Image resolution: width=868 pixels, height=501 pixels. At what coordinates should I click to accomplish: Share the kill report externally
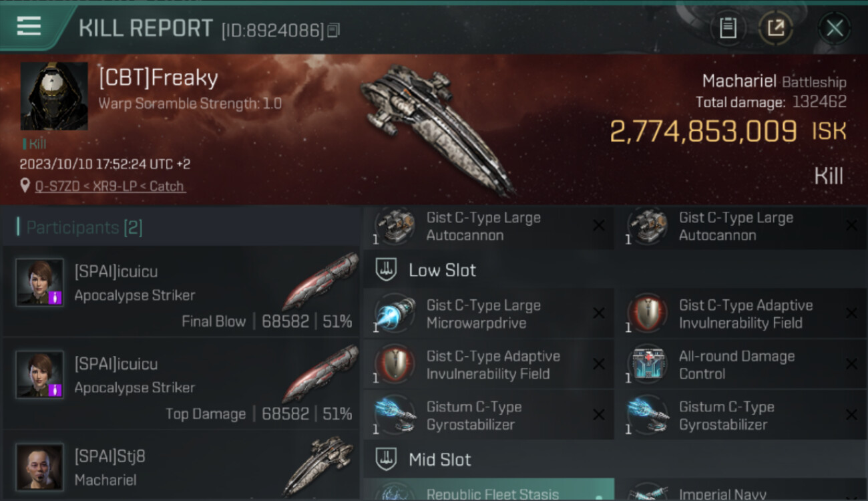pyautogui.click(x=776, y=28)
